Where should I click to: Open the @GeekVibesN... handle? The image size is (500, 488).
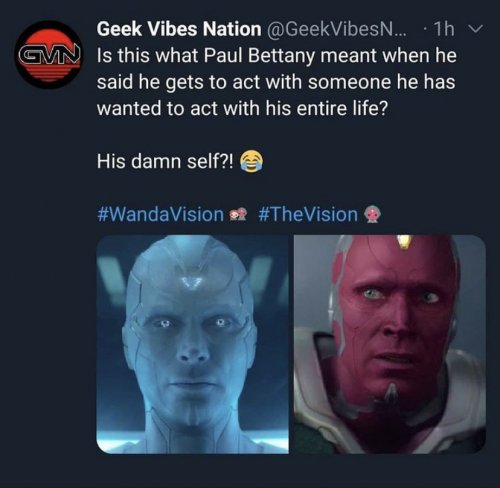click(336, 29)
